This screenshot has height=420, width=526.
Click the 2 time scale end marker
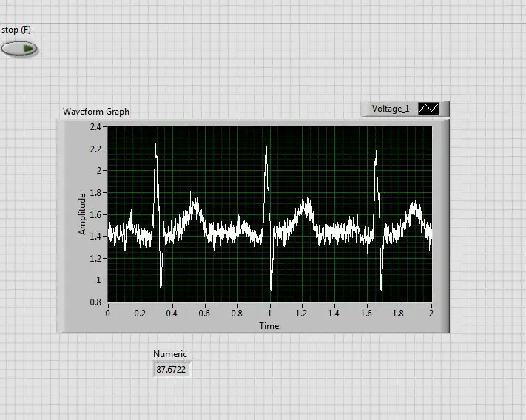point(431,314)
